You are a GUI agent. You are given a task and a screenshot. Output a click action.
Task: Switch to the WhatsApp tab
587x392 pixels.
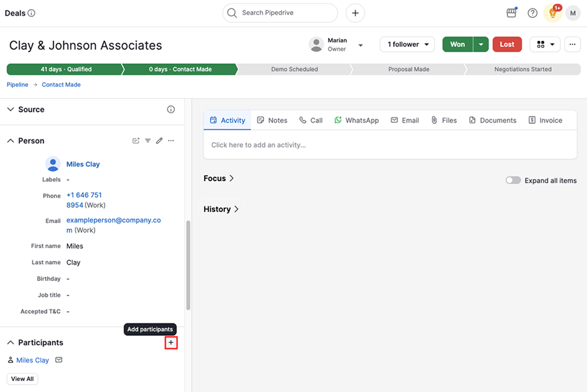356,120
